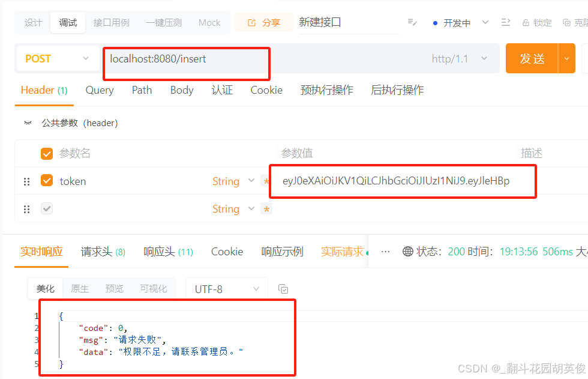Viewport: 588px width, 379px height.
Task: Click the globe icon beside 状态
Action: (407, 252)
